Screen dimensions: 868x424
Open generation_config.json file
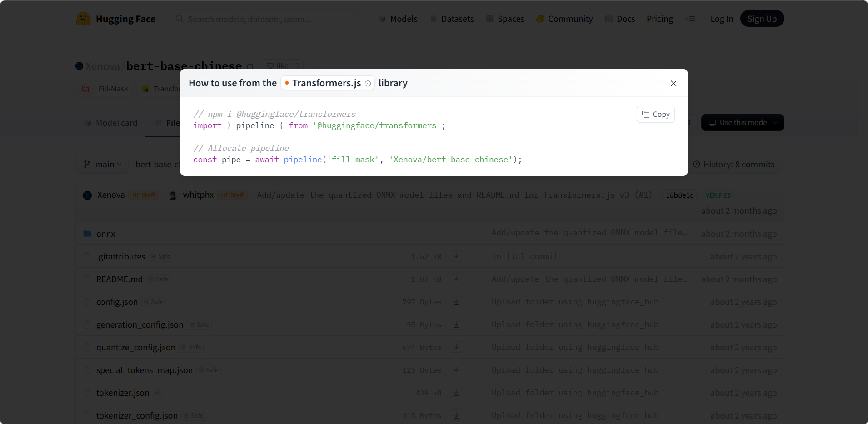[x=140, y=325]
